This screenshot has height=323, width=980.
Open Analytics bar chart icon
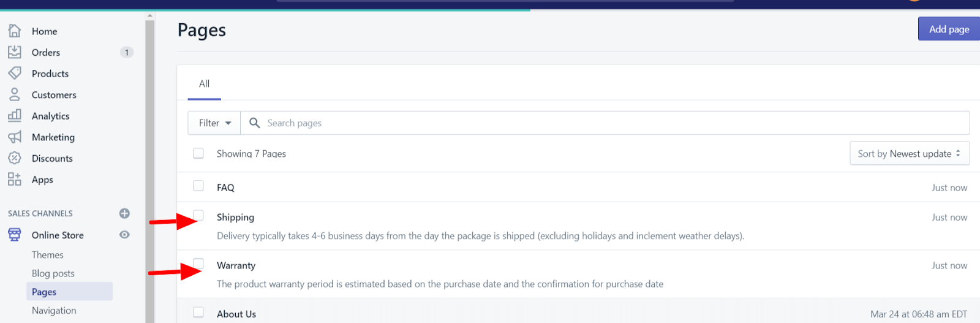coord(15,116)
